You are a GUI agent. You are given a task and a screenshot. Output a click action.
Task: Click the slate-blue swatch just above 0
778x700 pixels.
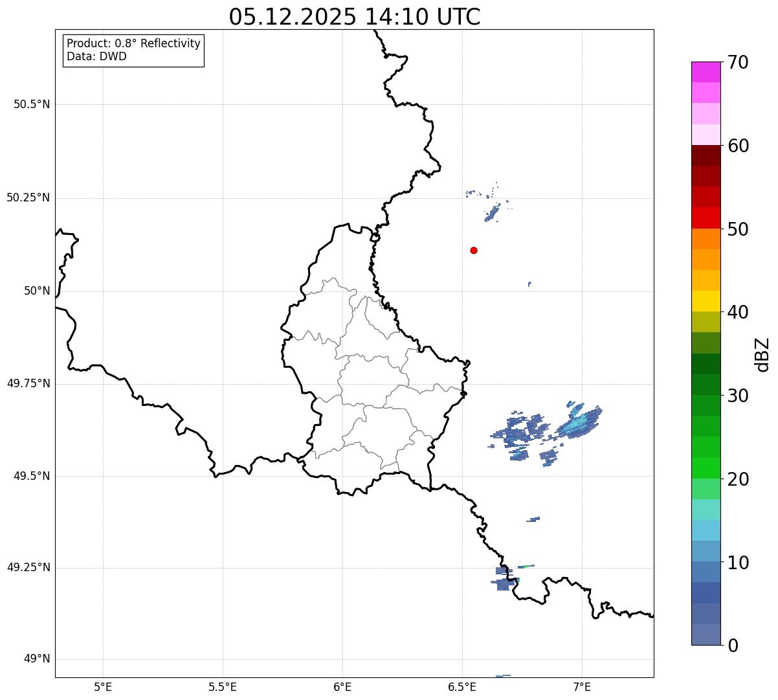pos(706,635)
